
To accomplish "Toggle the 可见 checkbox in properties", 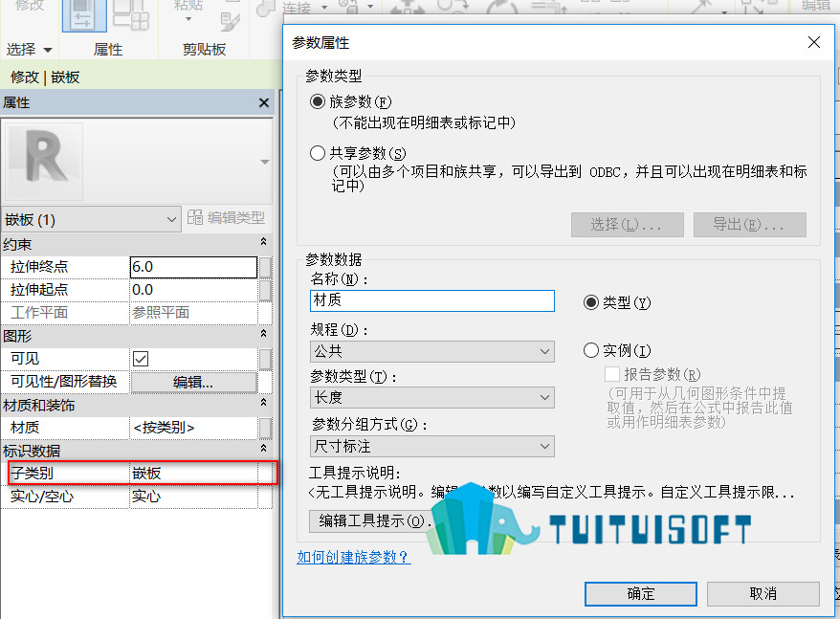I will click(x=141, y=359).
